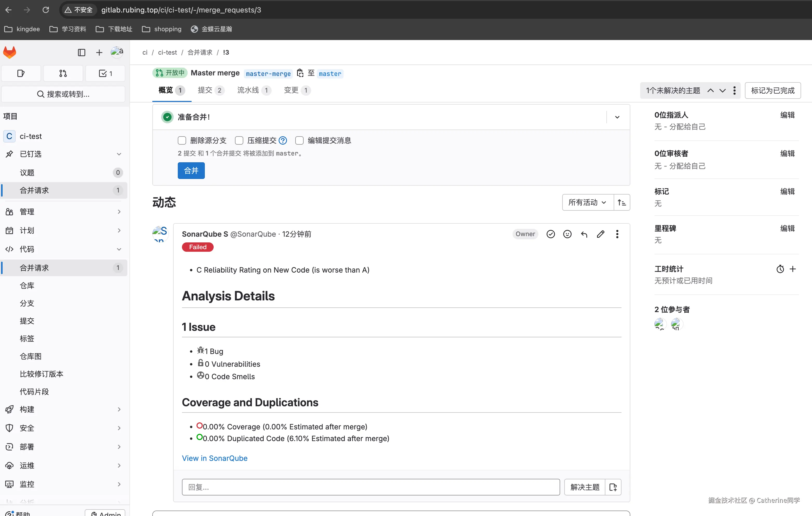Click reply arrow icon on comment
The width and height of the screenshot is (812, 516).
584,234
